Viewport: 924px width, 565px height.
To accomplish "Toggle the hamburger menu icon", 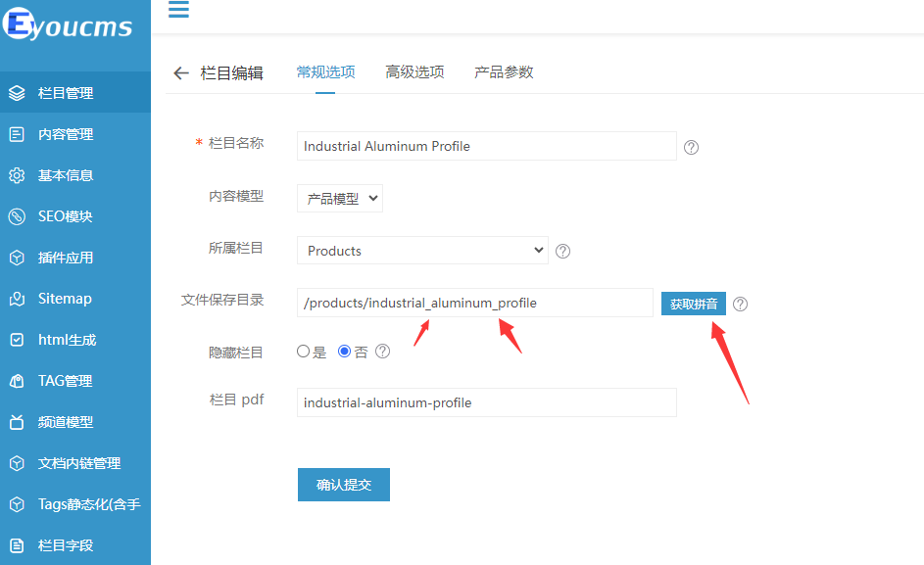I will click(x=178, y=9).
